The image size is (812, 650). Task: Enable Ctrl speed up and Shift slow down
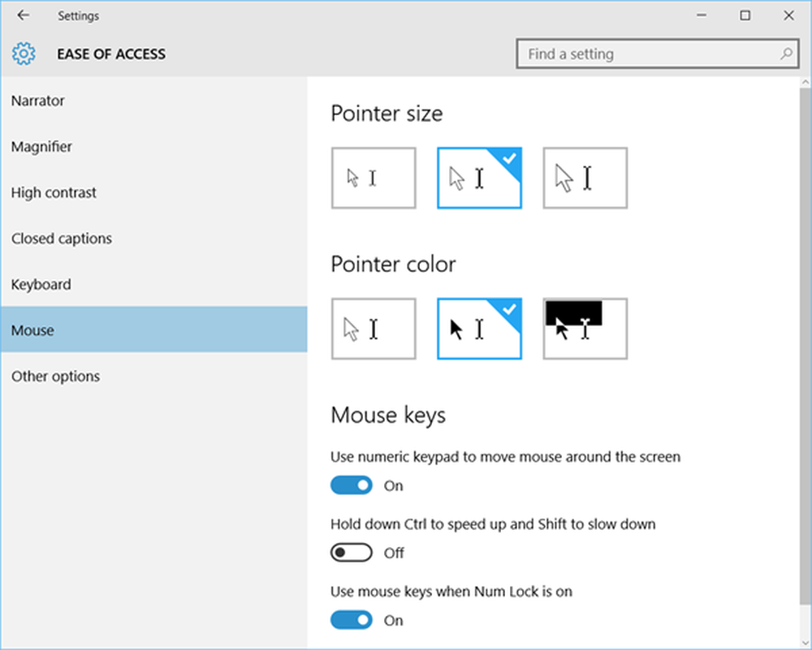point(351,553)
